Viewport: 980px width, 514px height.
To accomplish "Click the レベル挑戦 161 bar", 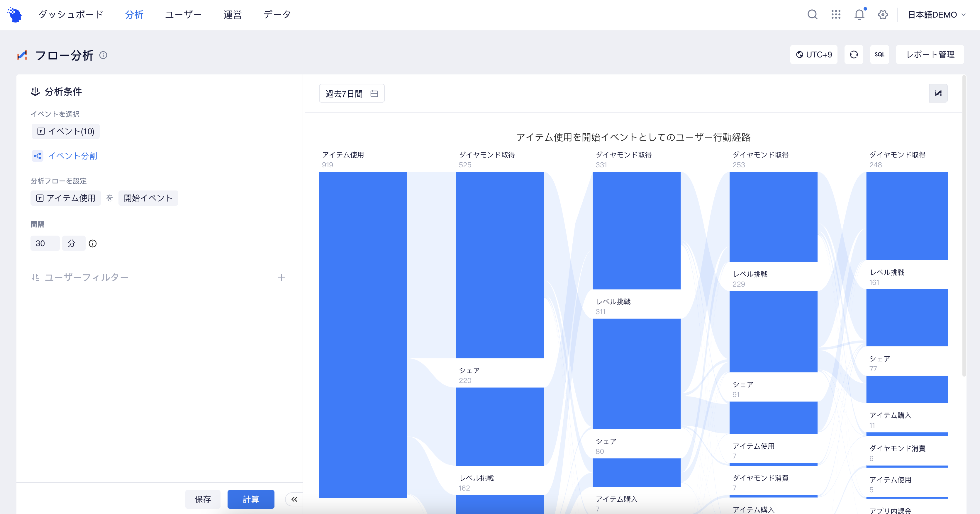I will pyautogui.click(x=907, y=318).
